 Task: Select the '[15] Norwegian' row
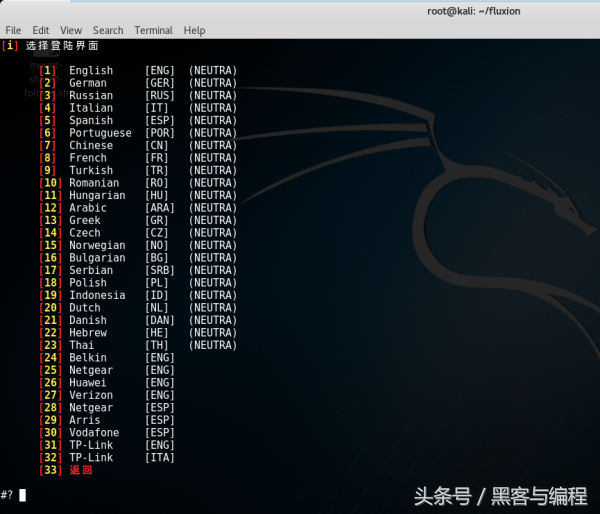(138, 245)
